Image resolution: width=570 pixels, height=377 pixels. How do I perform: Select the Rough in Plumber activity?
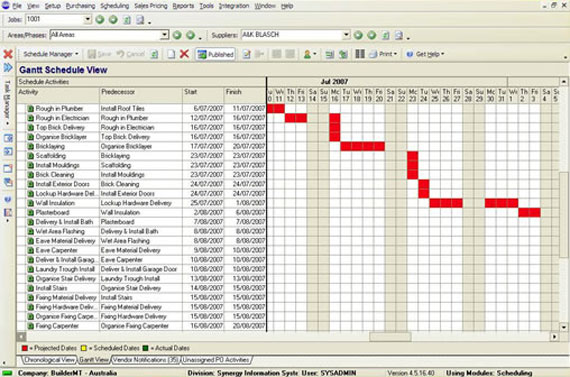tap(59, 108)
